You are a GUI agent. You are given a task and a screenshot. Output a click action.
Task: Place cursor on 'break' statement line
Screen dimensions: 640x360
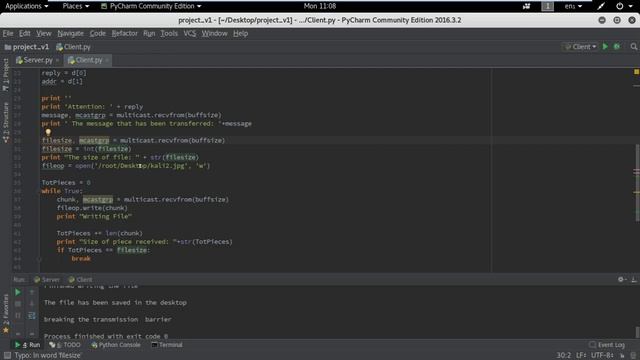[x=81, y=258]
